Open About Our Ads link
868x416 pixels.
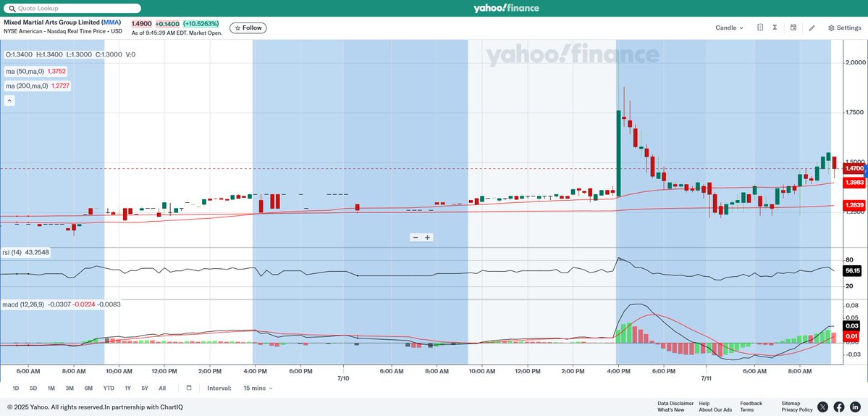[x=715, y=410]
